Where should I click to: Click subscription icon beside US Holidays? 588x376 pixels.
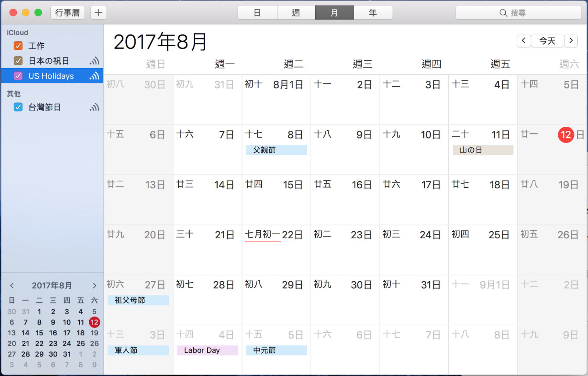[x=94, y=76]
